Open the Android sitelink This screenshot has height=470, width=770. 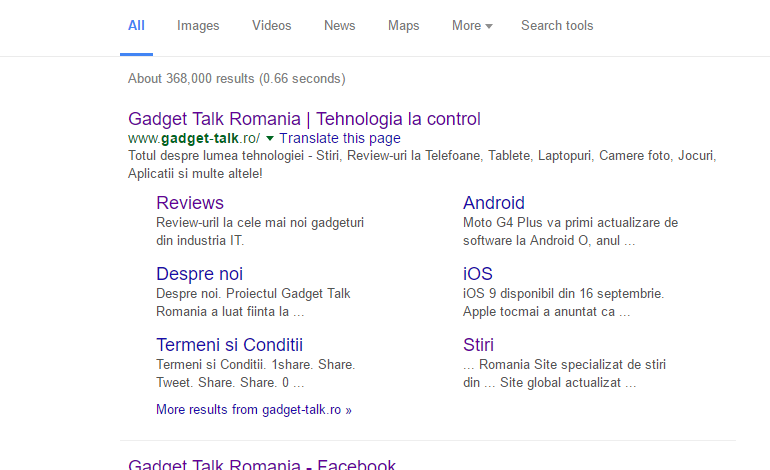(x=494, y=203)
